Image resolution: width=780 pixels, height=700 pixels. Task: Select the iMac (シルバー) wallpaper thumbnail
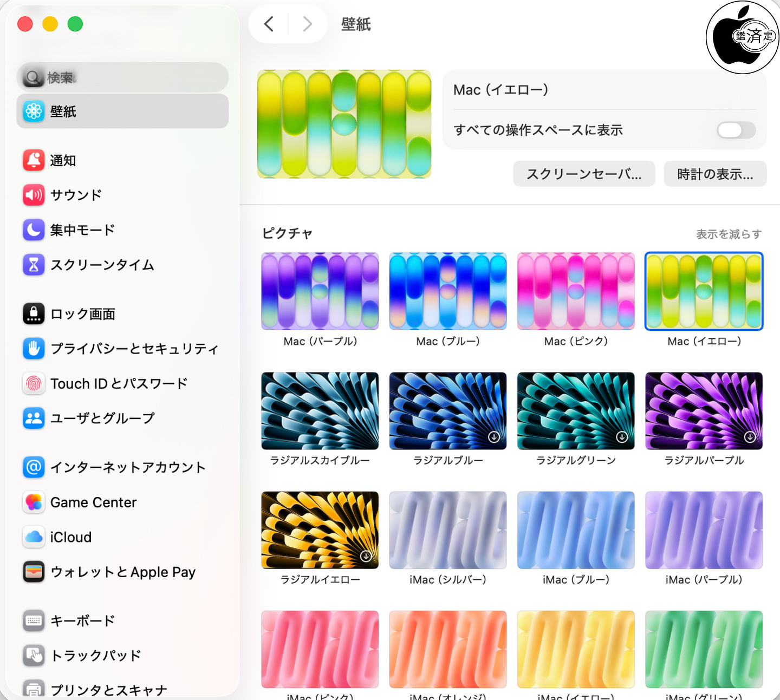[448, 530]
